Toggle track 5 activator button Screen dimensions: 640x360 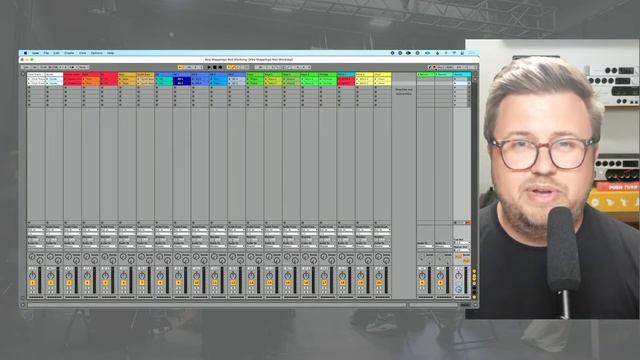coord(106,282)
